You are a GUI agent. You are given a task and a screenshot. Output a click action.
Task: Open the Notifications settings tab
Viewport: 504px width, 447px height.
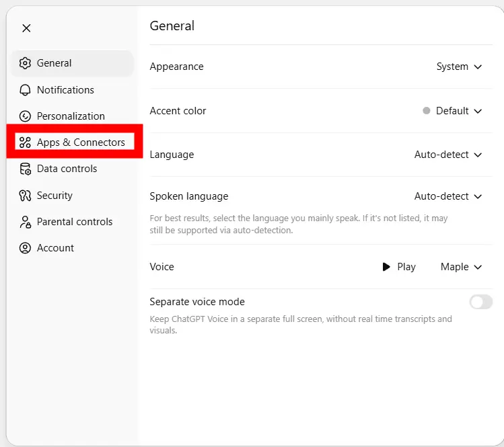coord(65,90)
